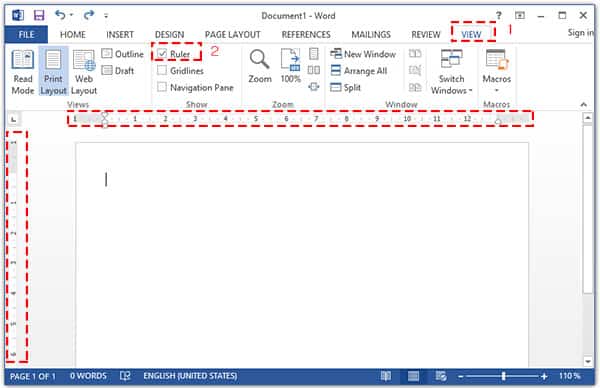
Task: Click the right indent marker on ruler
Action: click(498, 122)
